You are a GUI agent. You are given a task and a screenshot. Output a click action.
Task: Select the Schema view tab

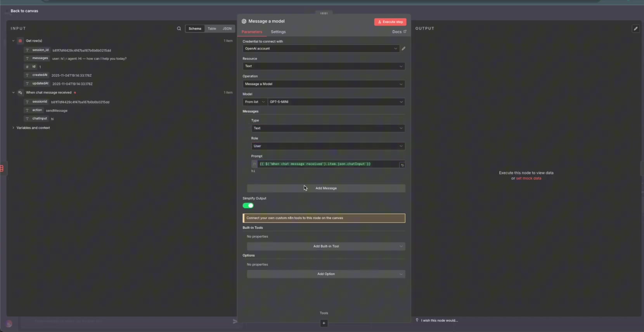(x=195, y=28)
